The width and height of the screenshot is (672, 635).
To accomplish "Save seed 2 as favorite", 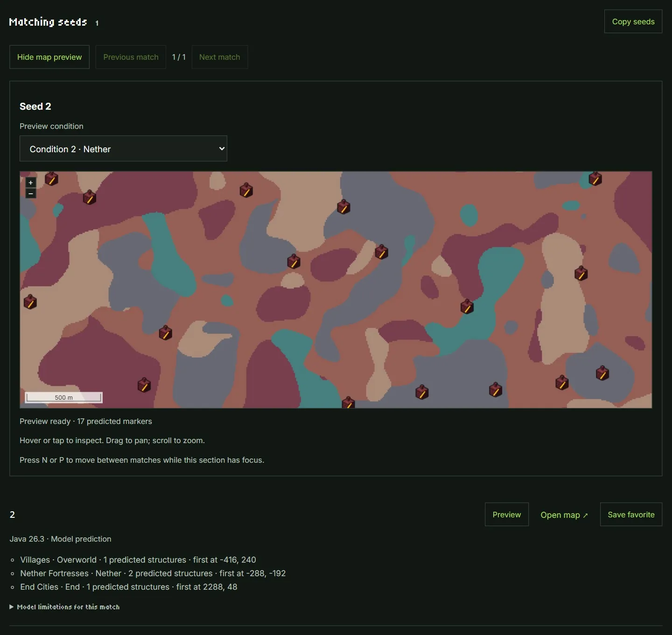I will click(x=631, y=515).
